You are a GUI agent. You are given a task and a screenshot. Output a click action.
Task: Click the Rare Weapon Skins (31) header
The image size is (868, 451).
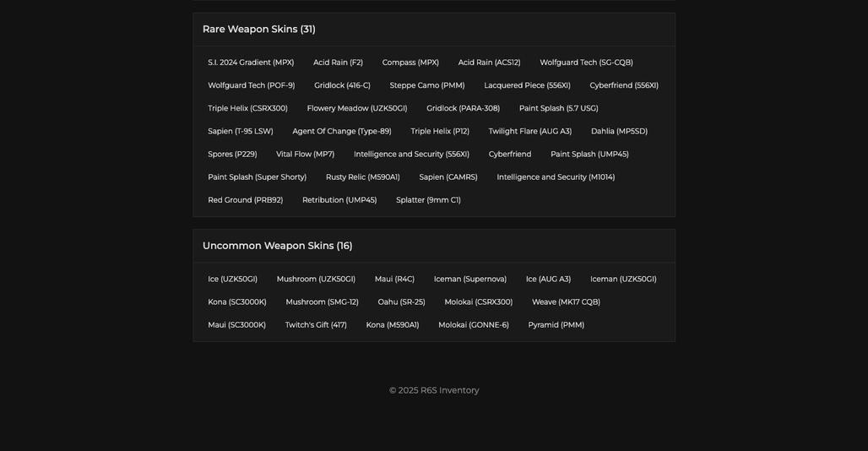click(x=259, y=30)
